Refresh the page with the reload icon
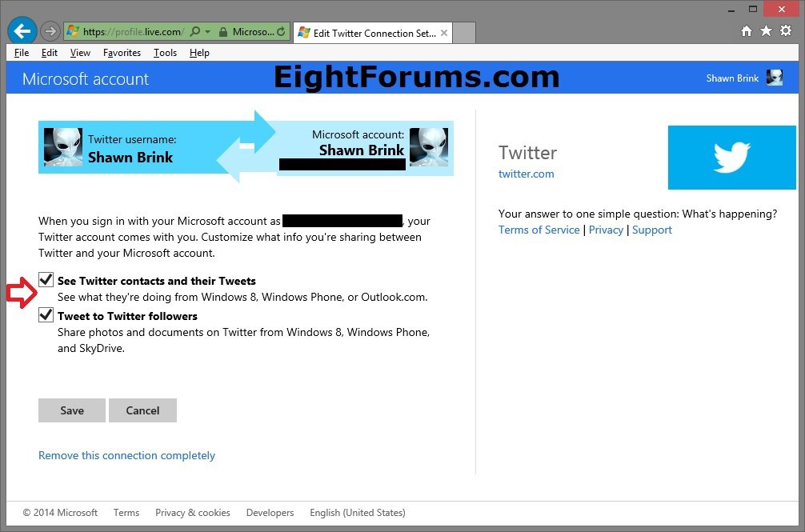Screen dimensions: 805x532 point(281,32)
